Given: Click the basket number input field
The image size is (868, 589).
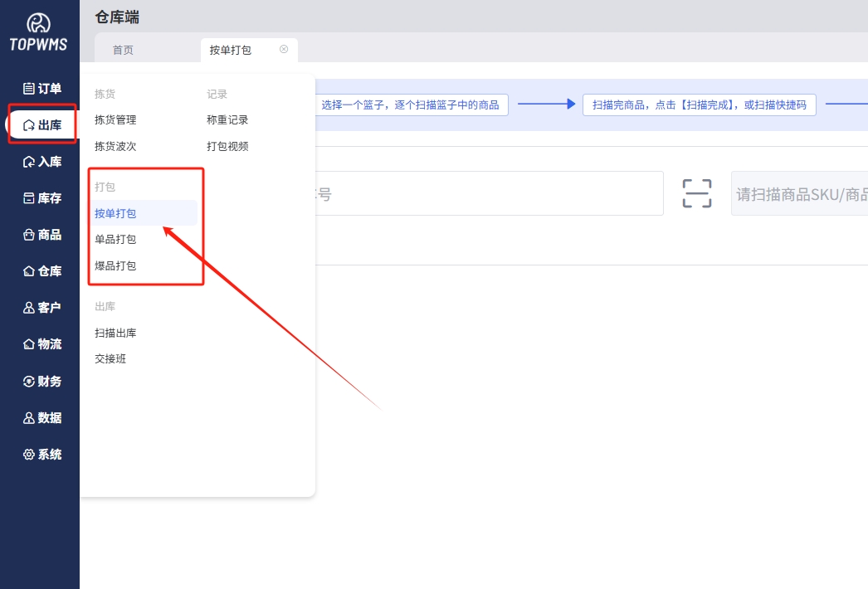Looking at the screenshot, I should point(490,193).
